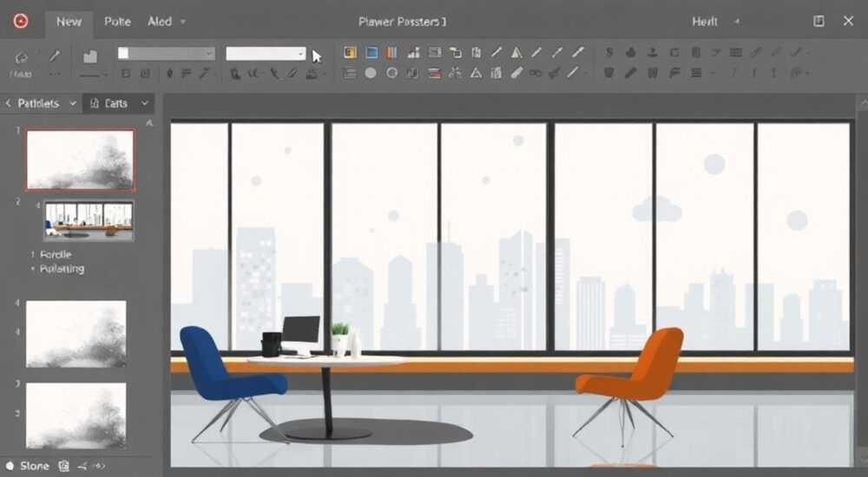868x477 pixels.
Task: Click the Slone status button
Action: click(28, 466)
